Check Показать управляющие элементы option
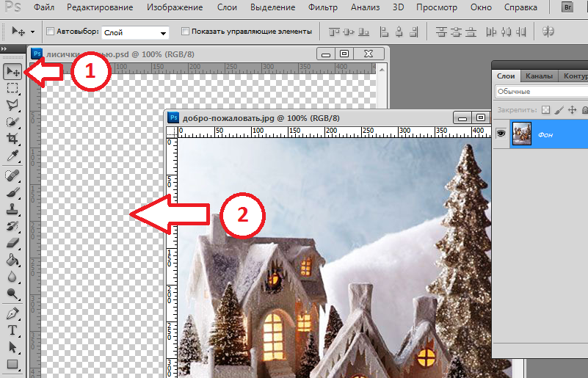Viewport: 588px width, 378px height. [185, 32]
